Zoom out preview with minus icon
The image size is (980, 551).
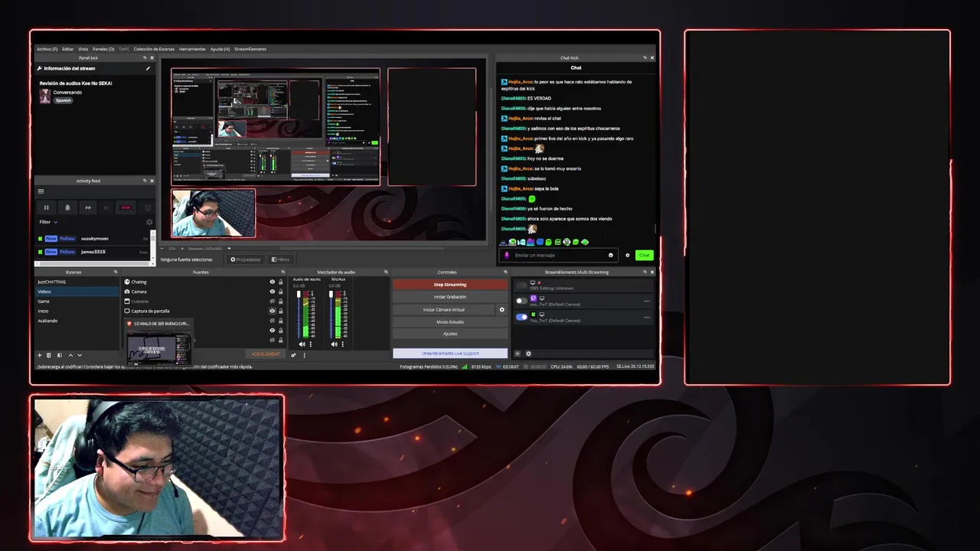point(163,249)
